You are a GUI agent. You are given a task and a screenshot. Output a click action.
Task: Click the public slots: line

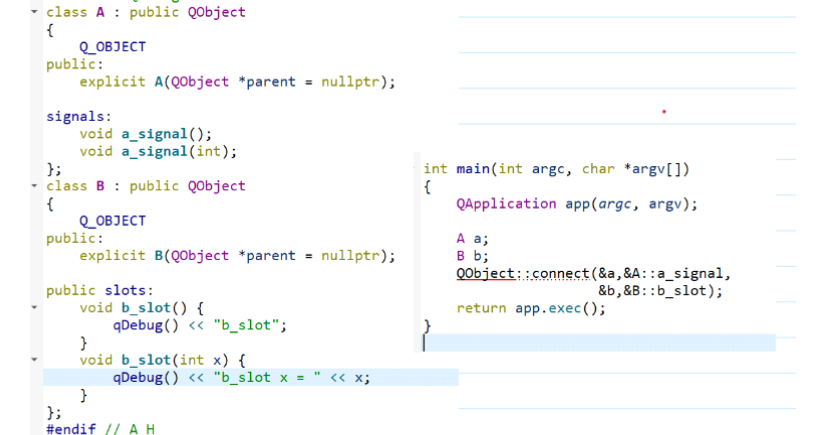click(x=100, y=290)
